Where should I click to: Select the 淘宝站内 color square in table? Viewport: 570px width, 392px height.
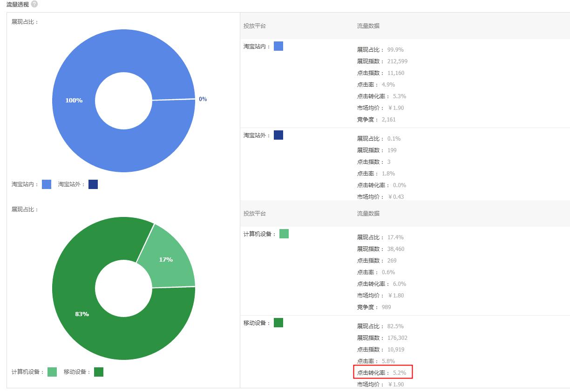[278, 46]
